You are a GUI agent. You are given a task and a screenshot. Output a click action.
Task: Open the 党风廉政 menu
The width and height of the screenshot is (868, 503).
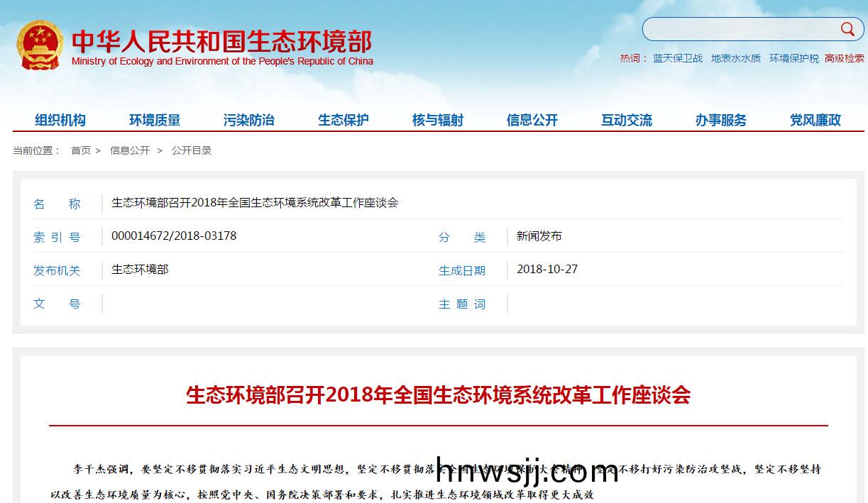pos(815,120)
